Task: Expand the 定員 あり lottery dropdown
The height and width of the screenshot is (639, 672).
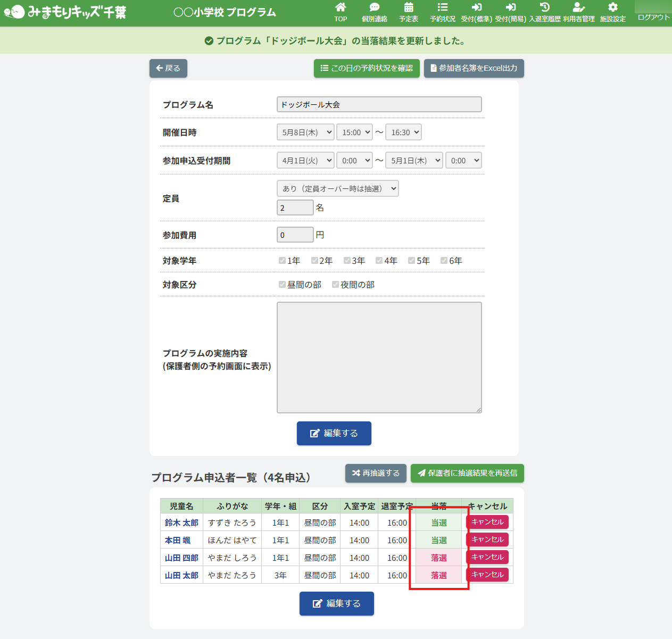Action: coord(337,189)
